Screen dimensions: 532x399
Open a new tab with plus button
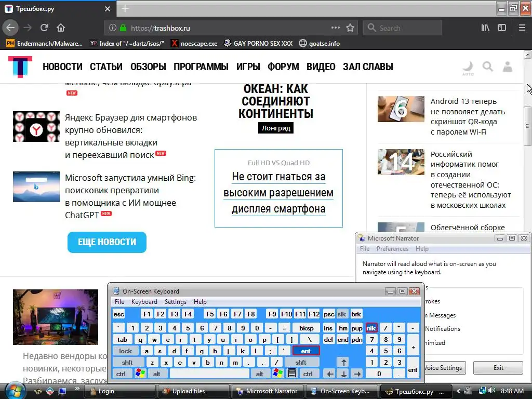tap(125, 8)
